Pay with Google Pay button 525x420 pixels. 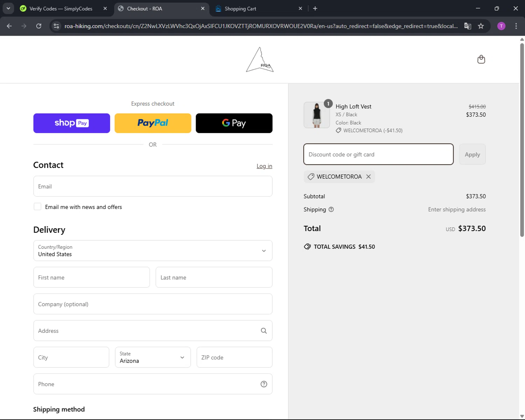click(234, 123)
